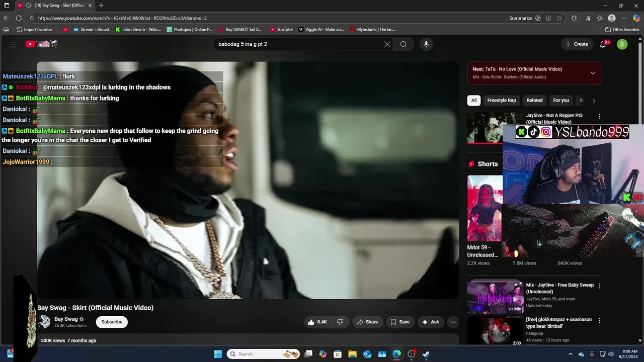
Task: Go back in the browser
Action: click(7, 18)
